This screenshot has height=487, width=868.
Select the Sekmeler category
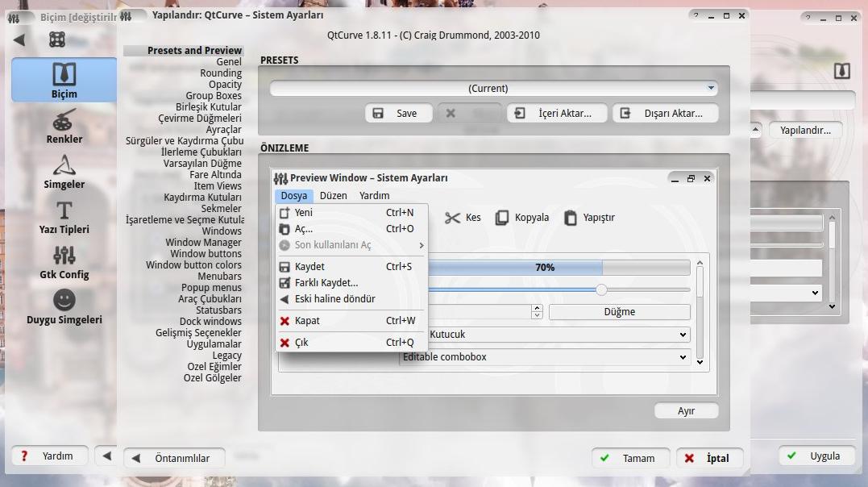click(x=221, y=208)
